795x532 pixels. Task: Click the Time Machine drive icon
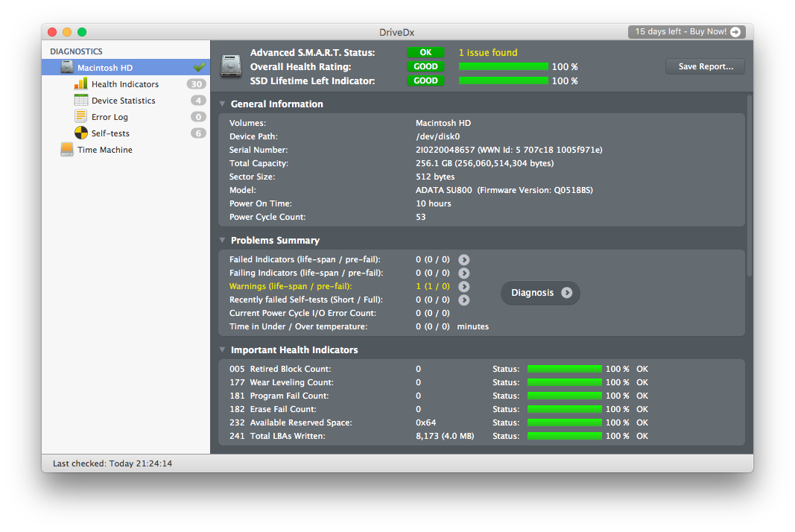[67, 150]
